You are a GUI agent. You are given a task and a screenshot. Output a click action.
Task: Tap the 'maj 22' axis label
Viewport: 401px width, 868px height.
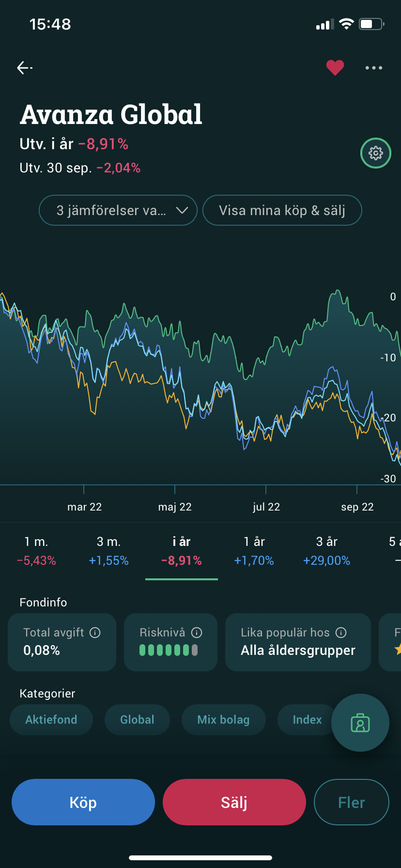[175, 507]
